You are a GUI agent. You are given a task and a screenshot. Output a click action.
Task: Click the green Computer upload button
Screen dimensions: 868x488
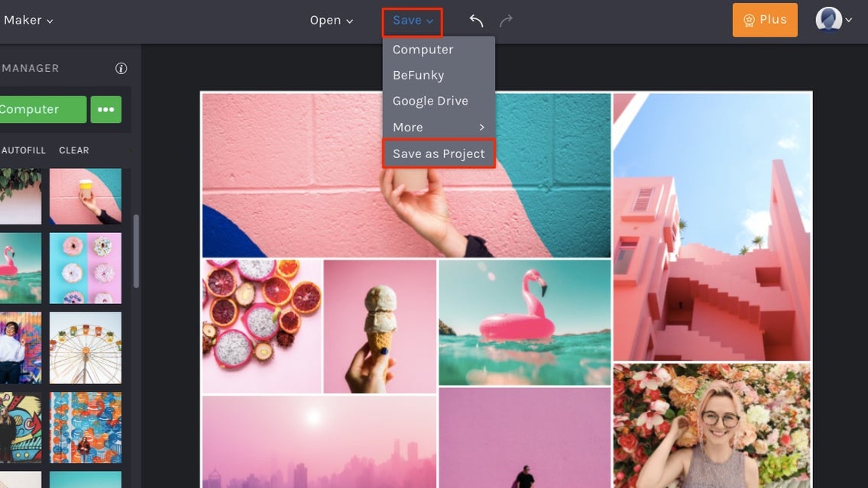[x=43, y=109]
